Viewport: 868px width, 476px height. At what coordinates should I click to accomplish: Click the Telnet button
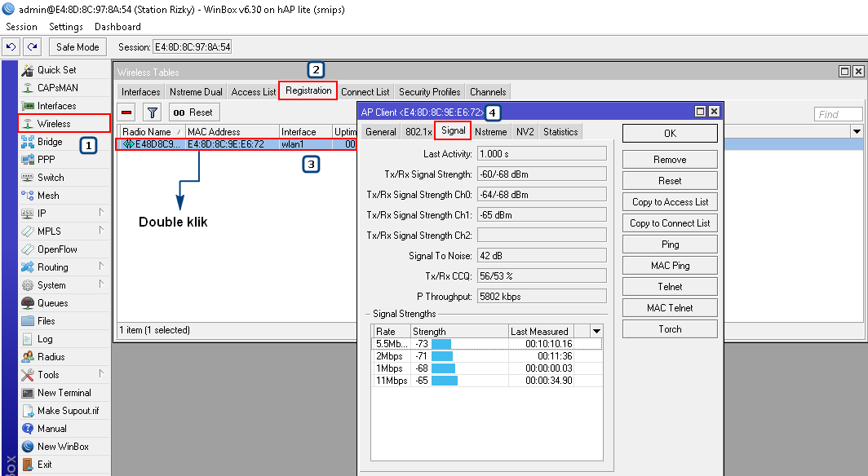pyautogui.click(x=670, y=286)
